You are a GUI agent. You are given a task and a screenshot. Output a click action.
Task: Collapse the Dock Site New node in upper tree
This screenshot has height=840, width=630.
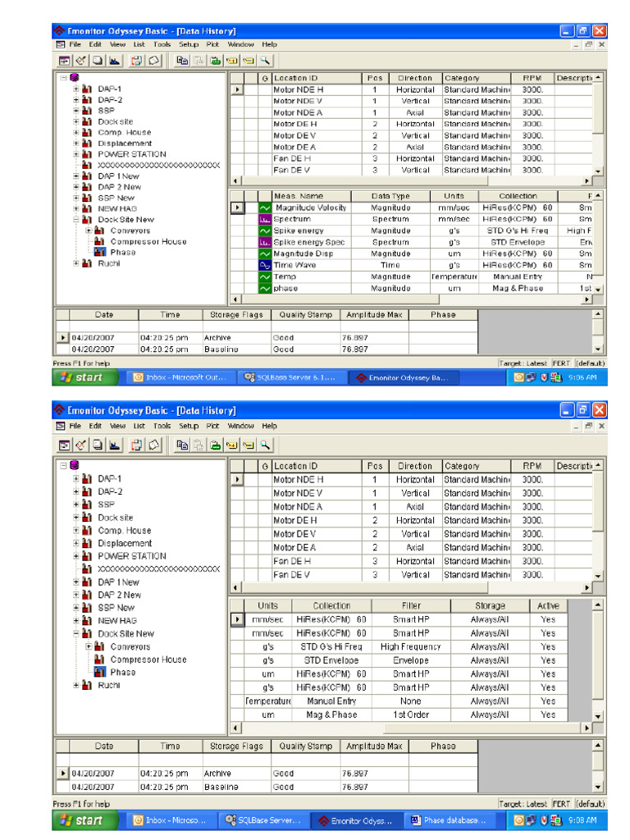[76, 220]
